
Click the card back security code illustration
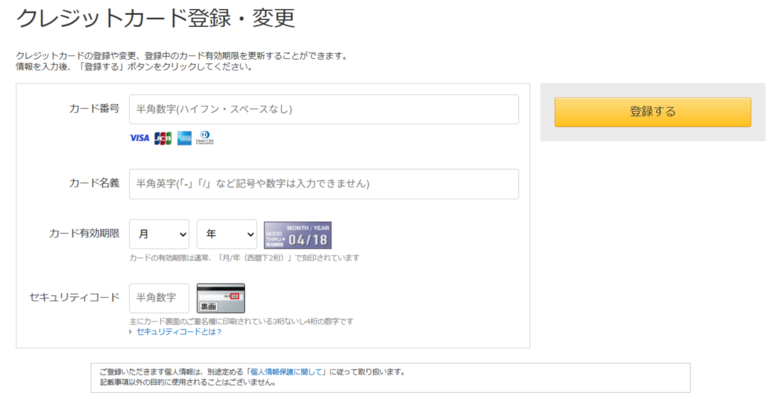tap(221, 298)
